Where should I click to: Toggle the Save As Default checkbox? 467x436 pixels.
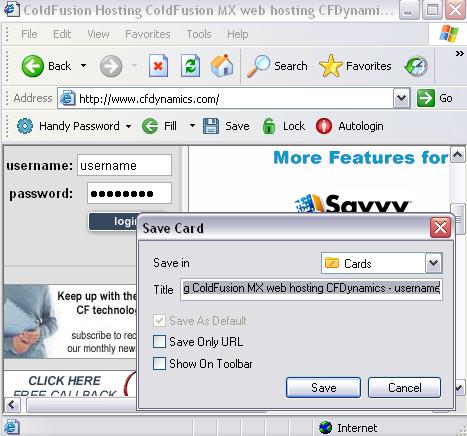(x=159, y=321)
